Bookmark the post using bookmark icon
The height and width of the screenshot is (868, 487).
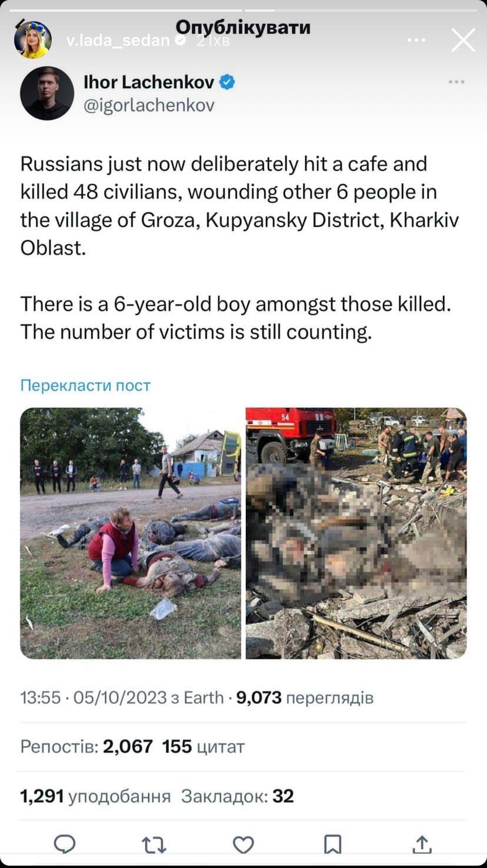(333, 845)
